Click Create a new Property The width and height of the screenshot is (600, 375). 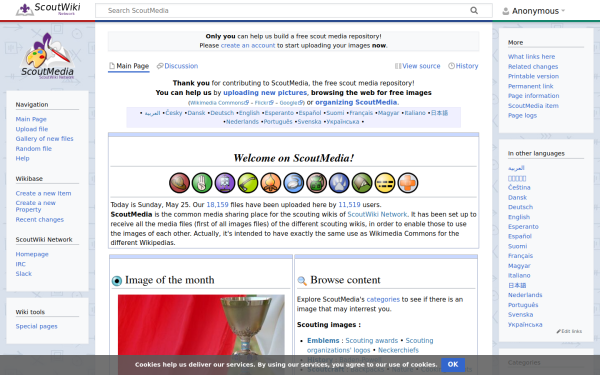click(36, 206)
